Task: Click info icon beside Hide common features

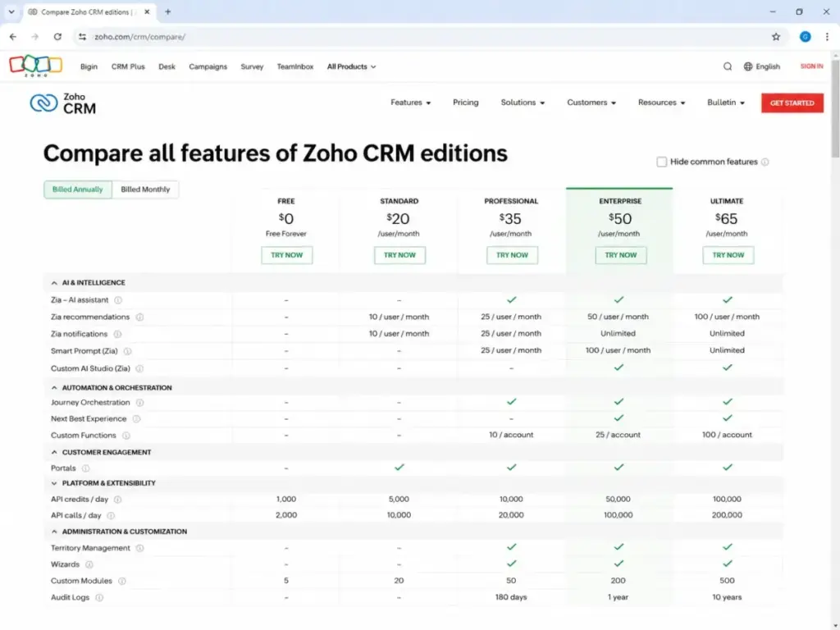Action: (x=765, y=162)
